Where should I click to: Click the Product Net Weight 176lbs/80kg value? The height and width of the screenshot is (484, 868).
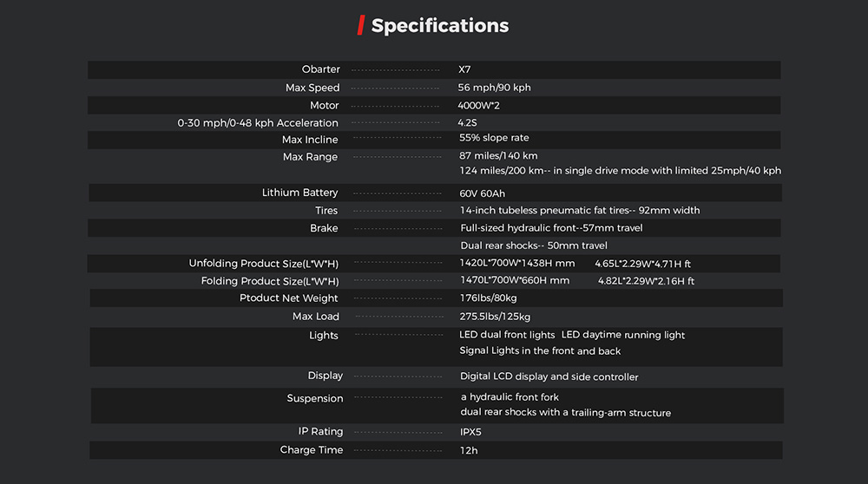pos(488,298)
